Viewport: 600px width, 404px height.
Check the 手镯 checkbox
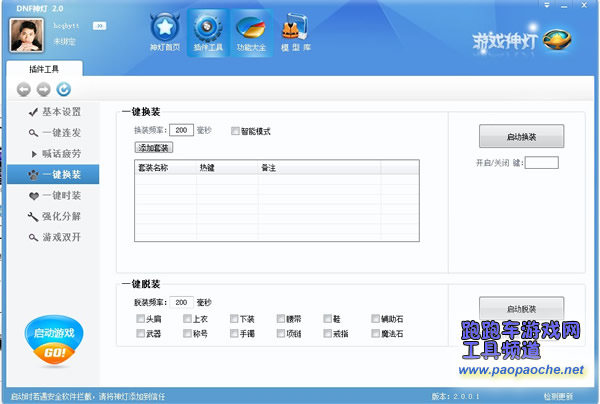234,333
